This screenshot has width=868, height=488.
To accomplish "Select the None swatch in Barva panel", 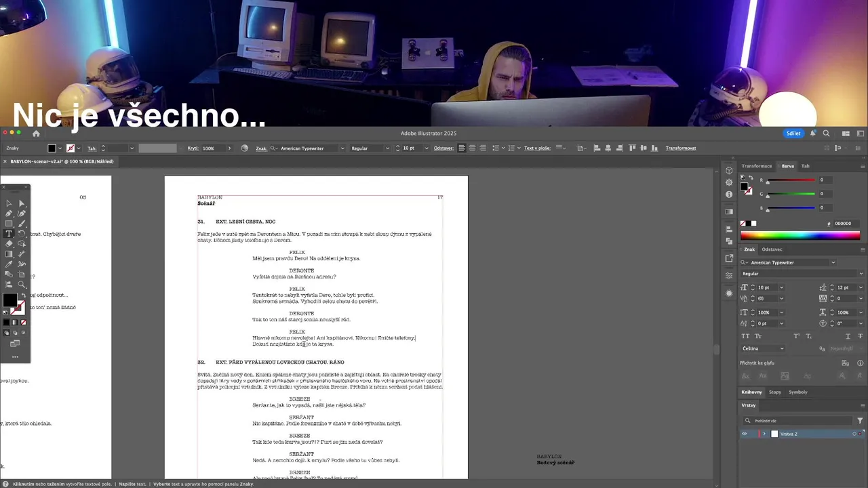I will point(743,223).
